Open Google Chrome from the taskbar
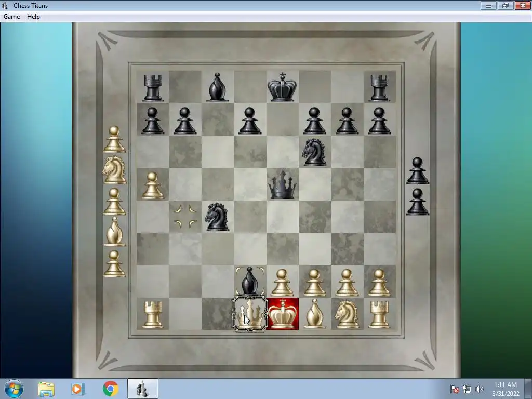The width and height of the screenshot is (532, 399). [110, 389]
